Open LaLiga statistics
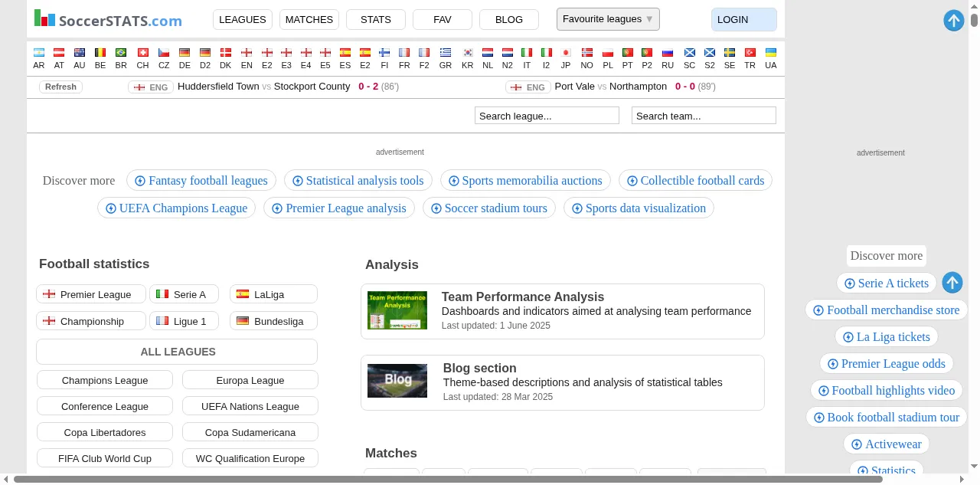 tap(273, 294)
